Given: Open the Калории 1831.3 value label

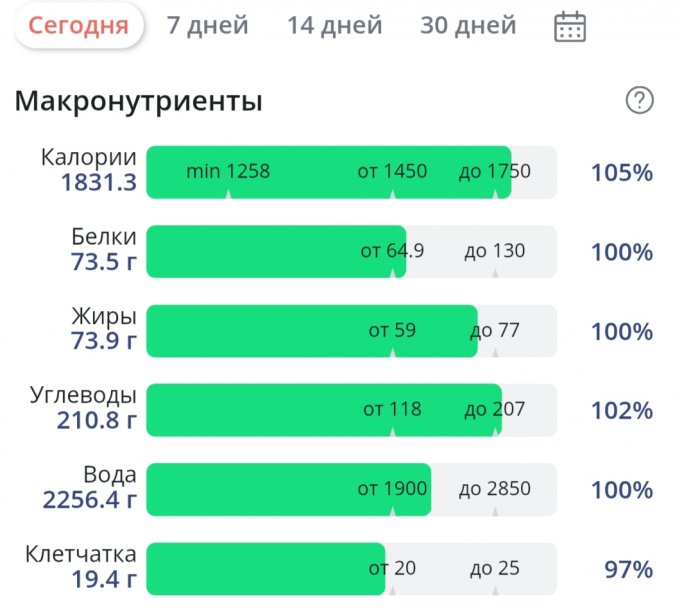Looking at the screenshot, I should click(x=88, y=171).
